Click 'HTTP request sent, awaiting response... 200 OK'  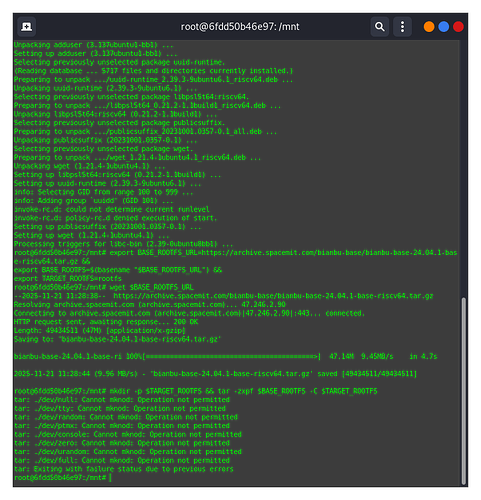point(106,322)
